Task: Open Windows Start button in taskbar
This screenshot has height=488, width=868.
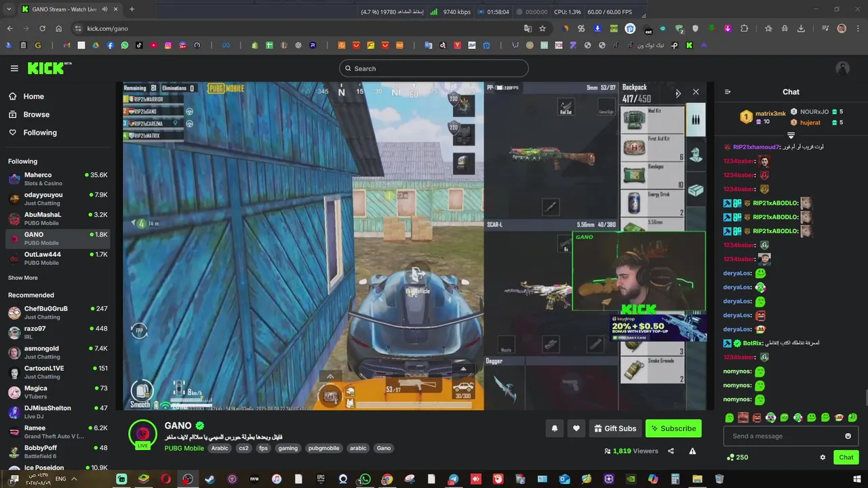Action: pyautogui.click(x=857, y=479)
